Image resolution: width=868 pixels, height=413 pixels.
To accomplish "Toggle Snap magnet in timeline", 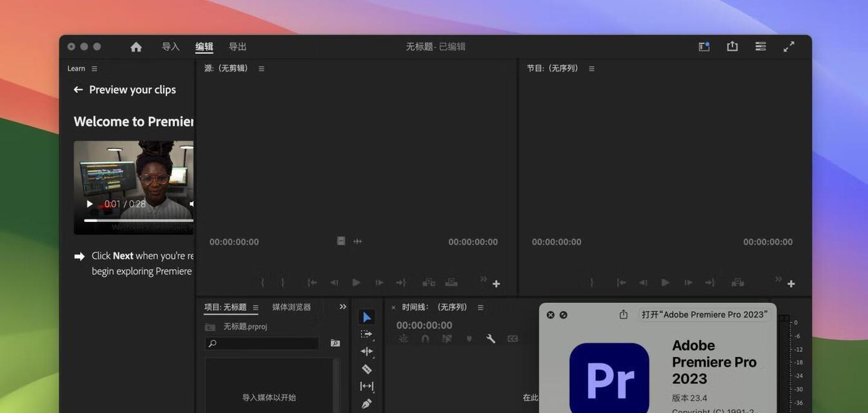I will point(425,339).
